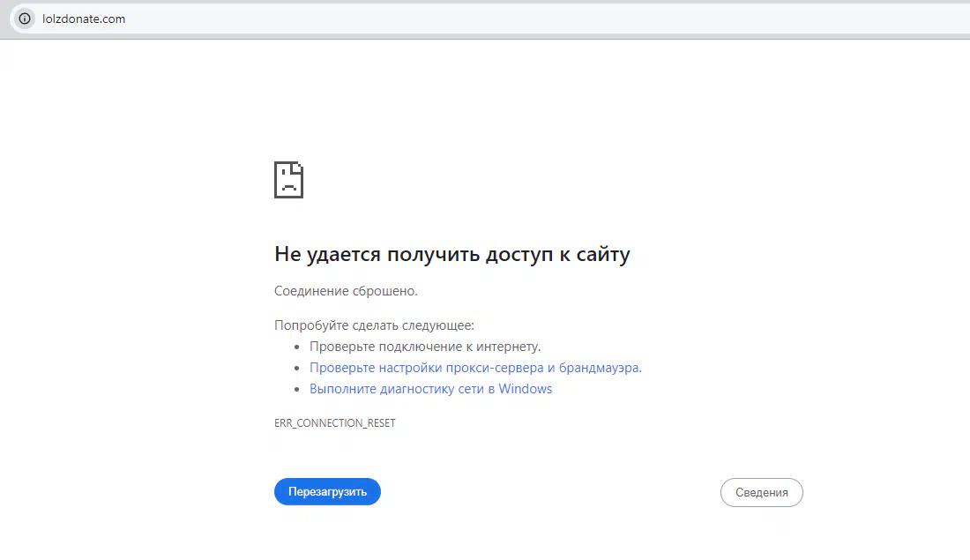Click the word брандмауэра in the proxy link

(600, 368)
